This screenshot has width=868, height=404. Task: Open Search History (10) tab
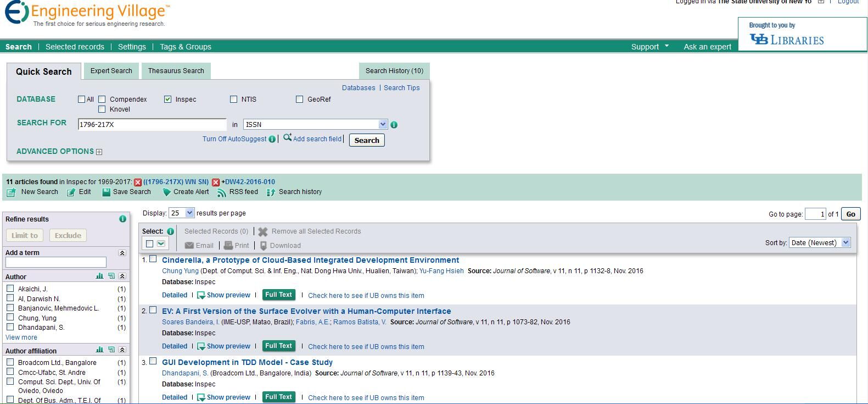(394, 71)
